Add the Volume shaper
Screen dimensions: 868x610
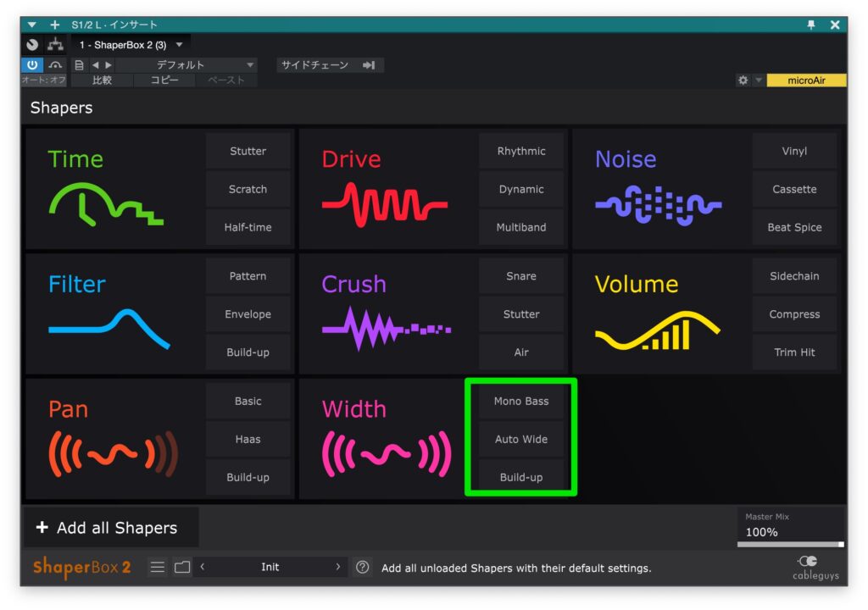pos(660,313)
